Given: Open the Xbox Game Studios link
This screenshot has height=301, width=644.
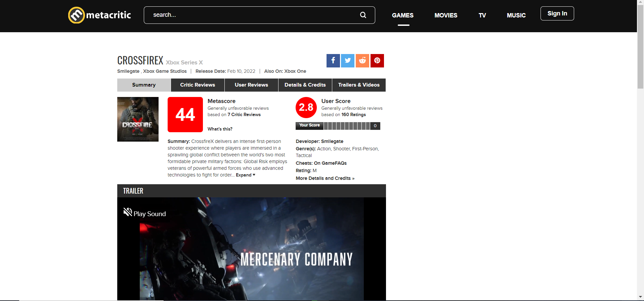Looking at the screenshot, I should 165,71.
